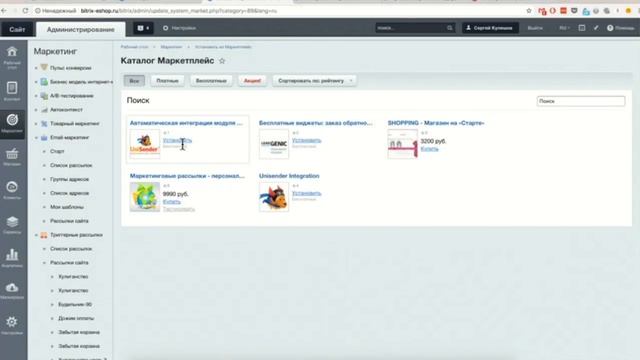The width and height of the screenshot is (640, 360).
Task: Open the Настройки gear icon in sidebar
Action: [12, 322]
